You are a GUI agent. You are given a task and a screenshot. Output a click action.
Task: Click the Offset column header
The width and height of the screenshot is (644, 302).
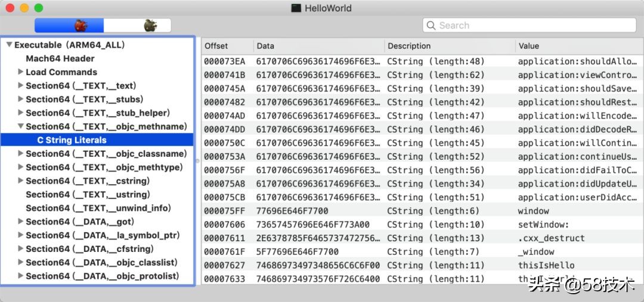pyautogui.click(x=228, y=46)
